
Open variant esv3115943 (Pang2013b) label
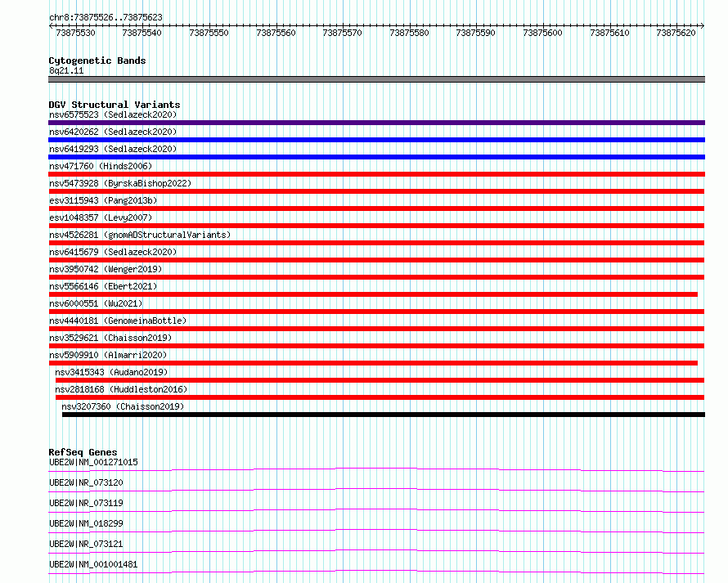coord(103,200)
